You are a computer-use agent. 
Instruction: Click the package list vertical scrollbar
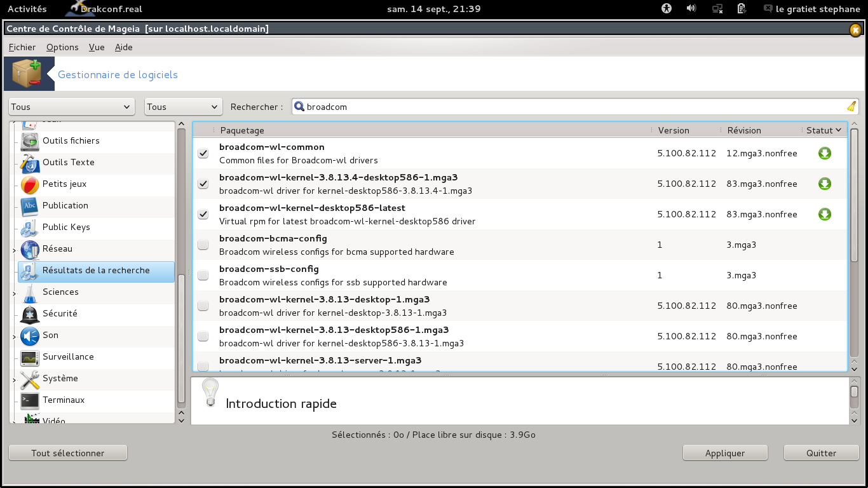(854, 194)
